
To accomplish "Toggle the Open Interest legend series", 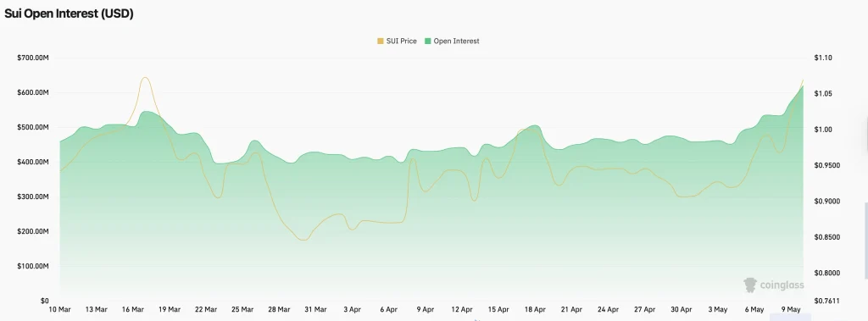I will (x=452, y=41).
